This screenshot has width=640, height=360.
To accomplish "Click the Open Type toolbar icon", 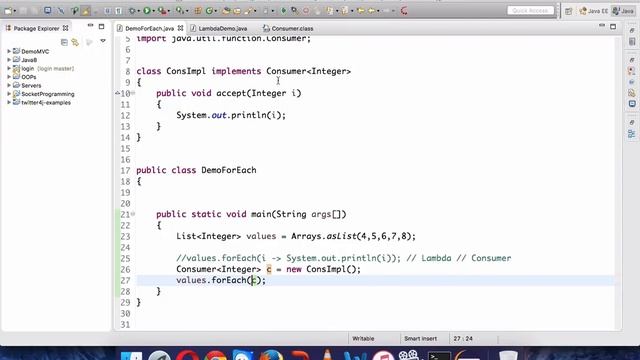I will pos(227,11).
